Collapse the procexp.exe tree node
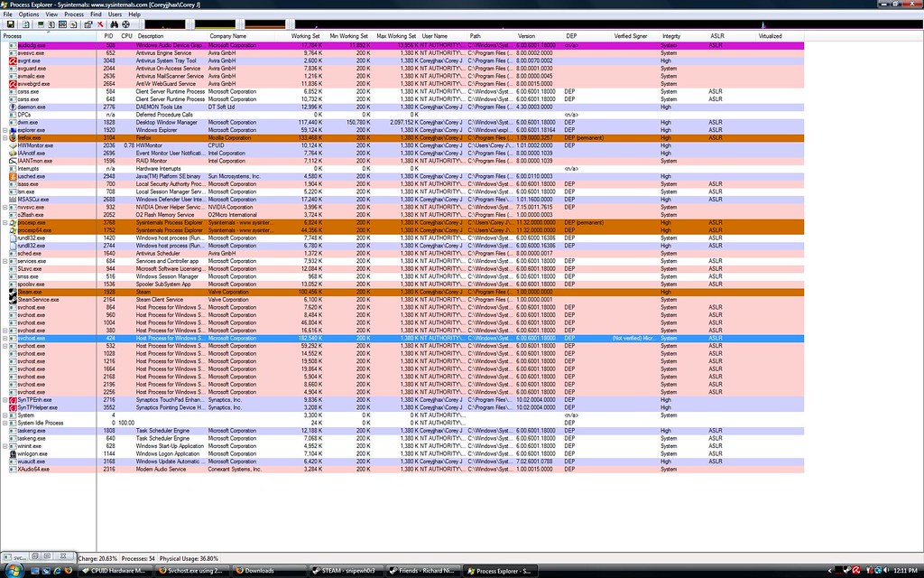924x578 pixels. pyautogui.click(x=5, y=222)
